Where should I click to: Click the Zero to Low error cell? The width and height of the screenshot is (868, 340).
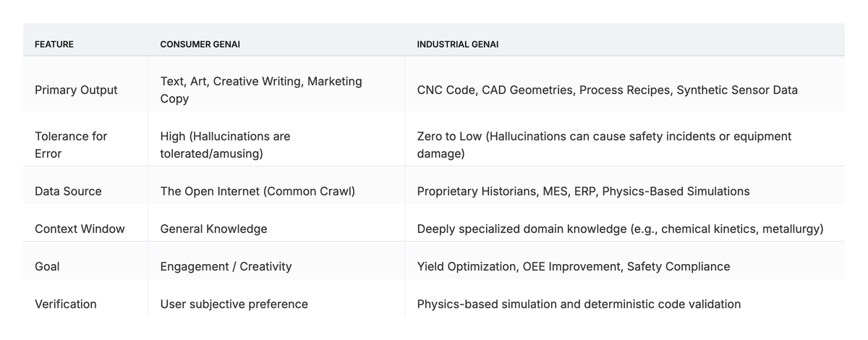point(604,145)
